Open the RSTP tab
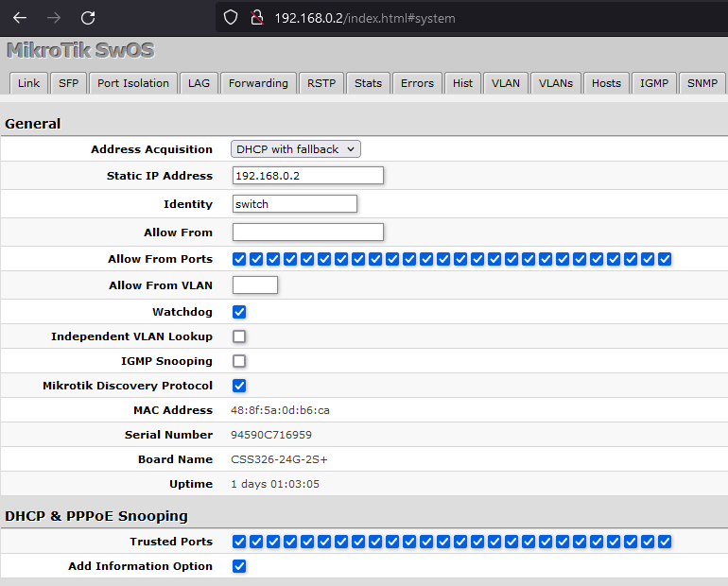This screenshot has width=728, height=586. 321,83
